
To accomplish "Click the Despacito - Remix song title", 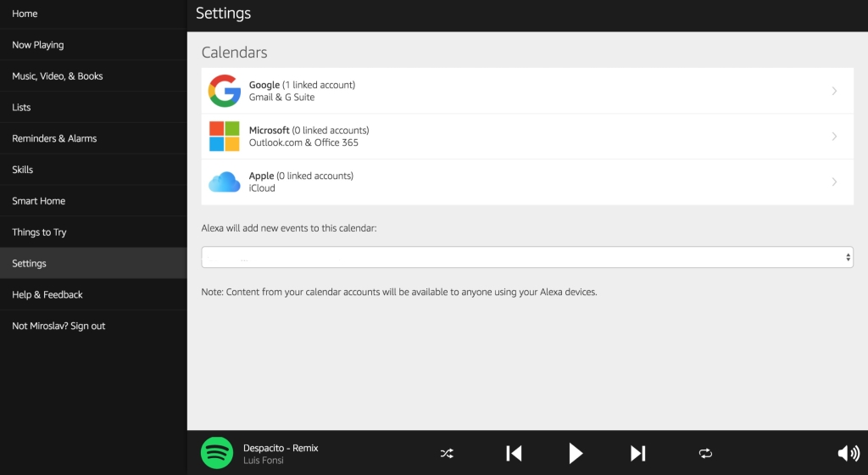I will 281,448.
